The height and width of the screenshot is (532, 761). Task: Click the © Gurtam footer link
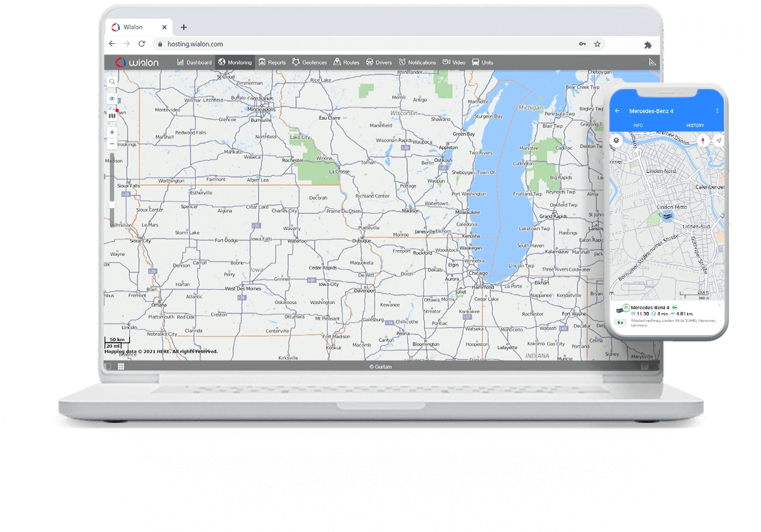pyautogui.click(x=380, y=366)
